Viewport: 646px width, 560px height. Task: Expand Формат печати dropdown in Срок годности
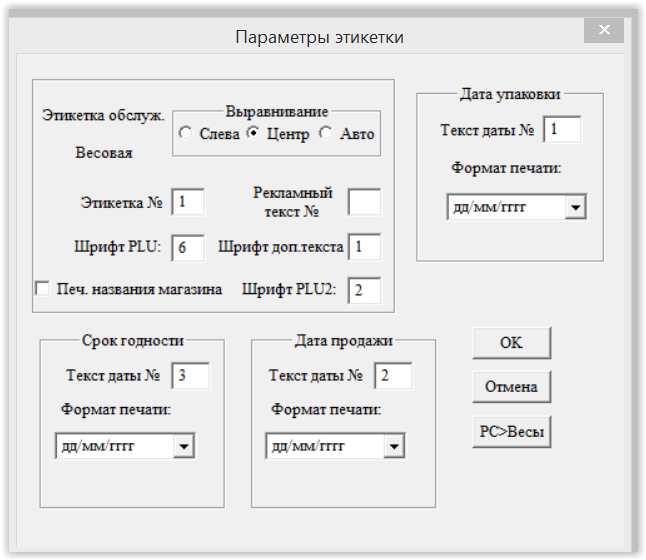[x=184, y=446]
